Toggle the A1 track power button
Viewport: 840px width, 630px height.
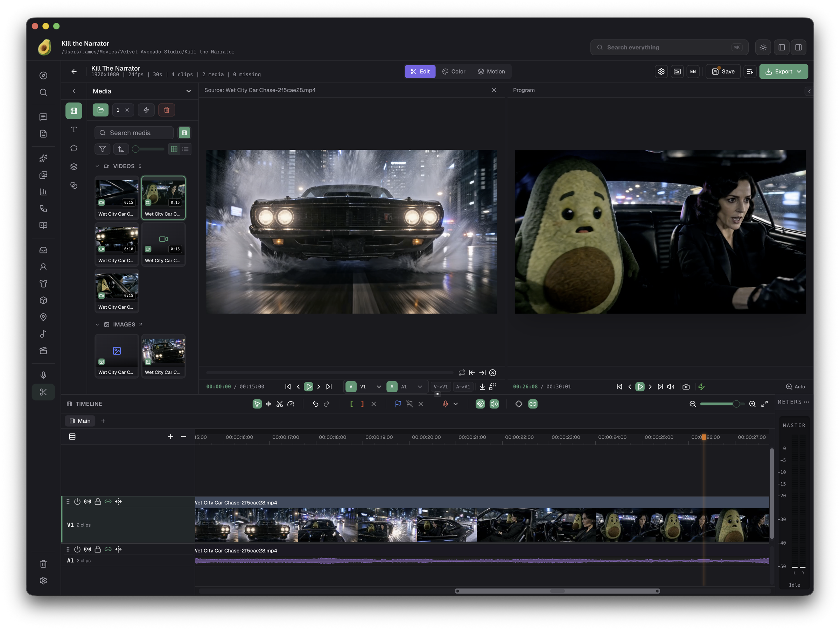pos(77,549)
